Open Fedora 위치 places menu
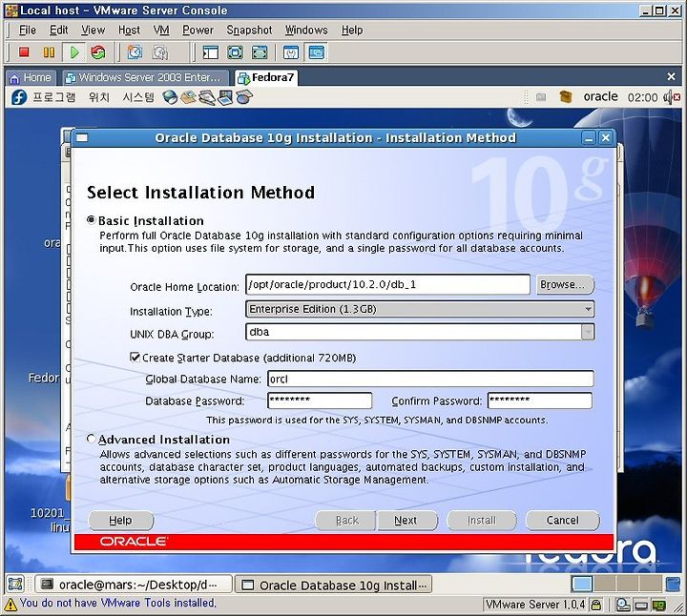The height and width of the screenshot is (616, 687). click(99, 97)
